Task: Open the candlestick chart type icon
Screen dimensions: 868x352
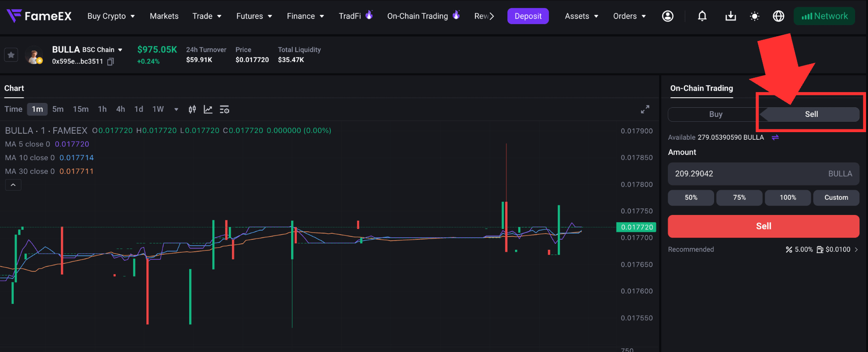Action: [x=192, y=109]
